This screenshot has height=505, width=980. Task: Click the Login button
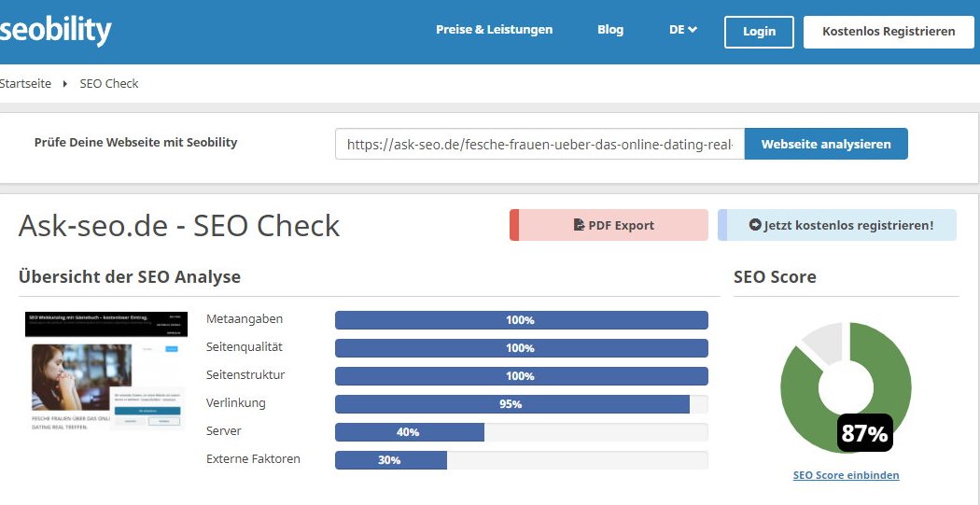point(759,32)
